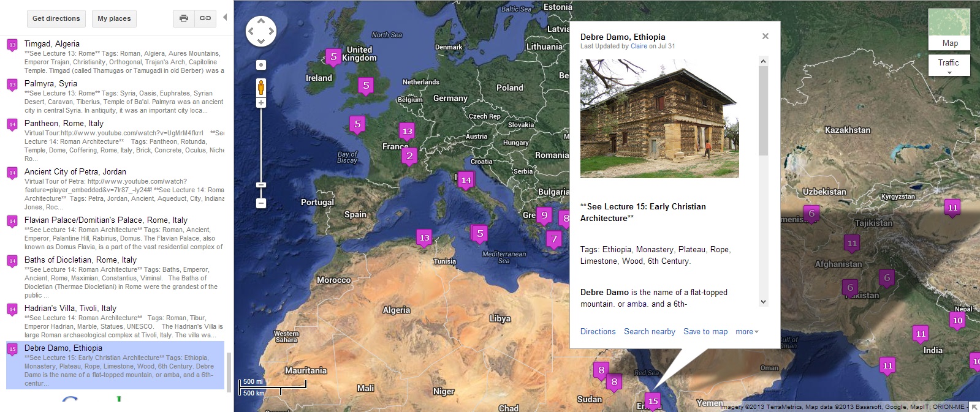
Task: Click map marker 11 east of Kyrgyzstan
Action: click(952, 208)
